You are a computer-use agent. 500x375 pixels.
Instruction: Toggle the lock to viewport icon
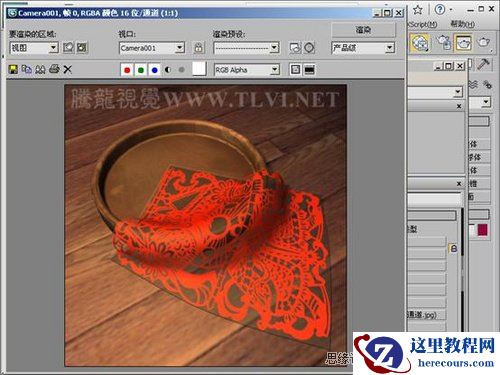pyautogui.click(x=199, y=48)
